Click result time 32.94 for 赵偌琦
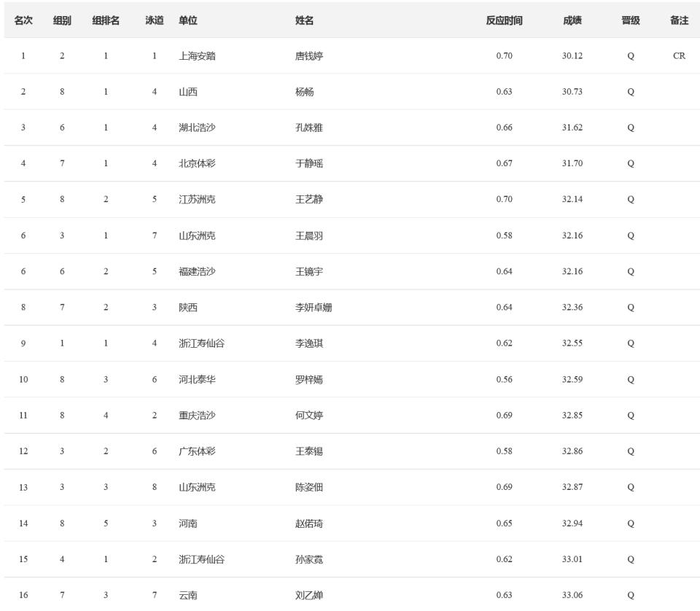This screenshot has height=611, width=700. point(572,524)
